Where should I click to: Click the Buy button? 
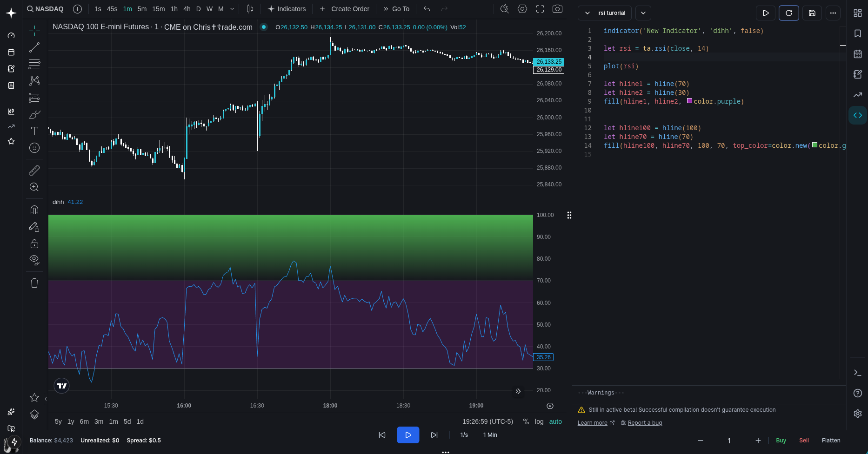click(x=781, y=441)
